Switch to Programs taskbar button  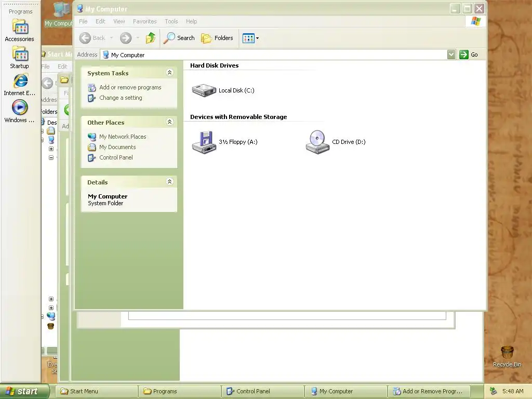point(180,391)
